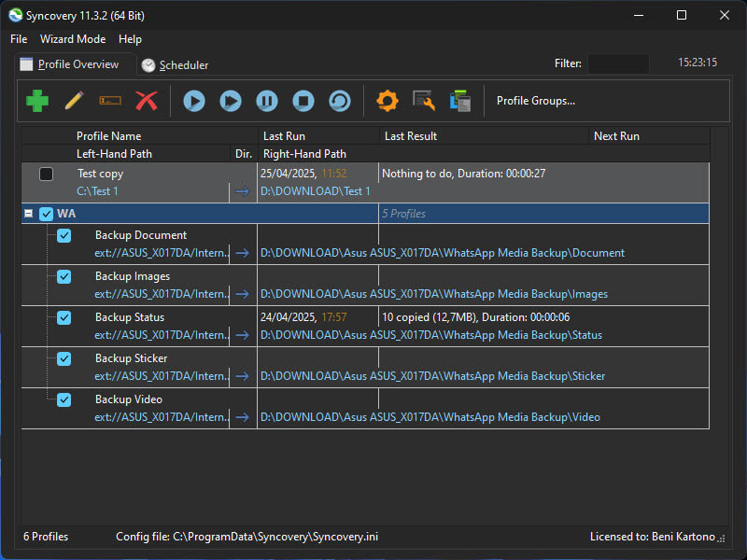This screenshot has height=560, width=747.
Task: Click the direction arrow of Backup Status
Action: tap(243, 335)
